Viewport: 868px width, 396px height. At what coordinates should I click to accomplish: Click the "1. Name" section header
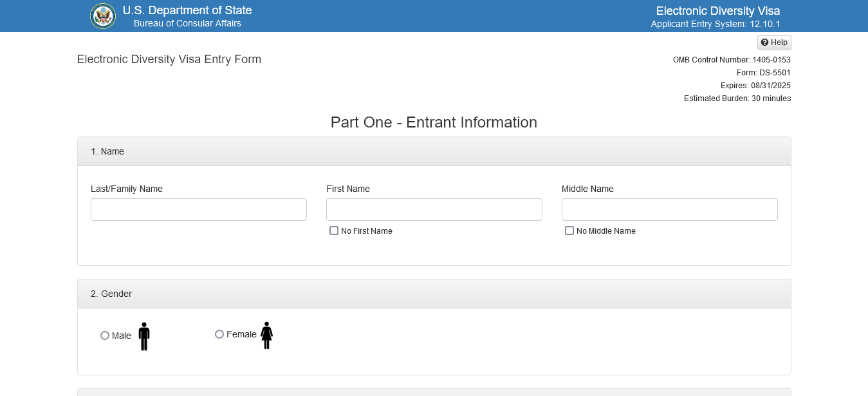pos(107,151)
